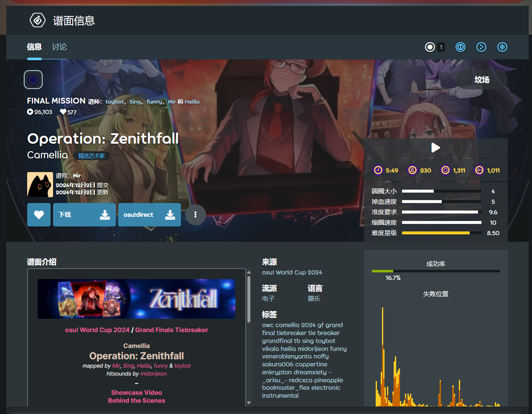Click the midorijeon tag
The image size is (532, 414).
313,349
